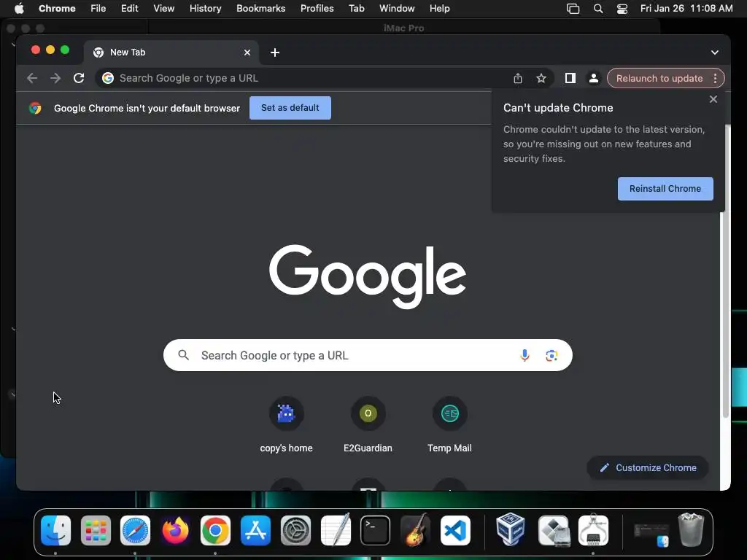Dismiss the Can't update Chrome popup

713,99
